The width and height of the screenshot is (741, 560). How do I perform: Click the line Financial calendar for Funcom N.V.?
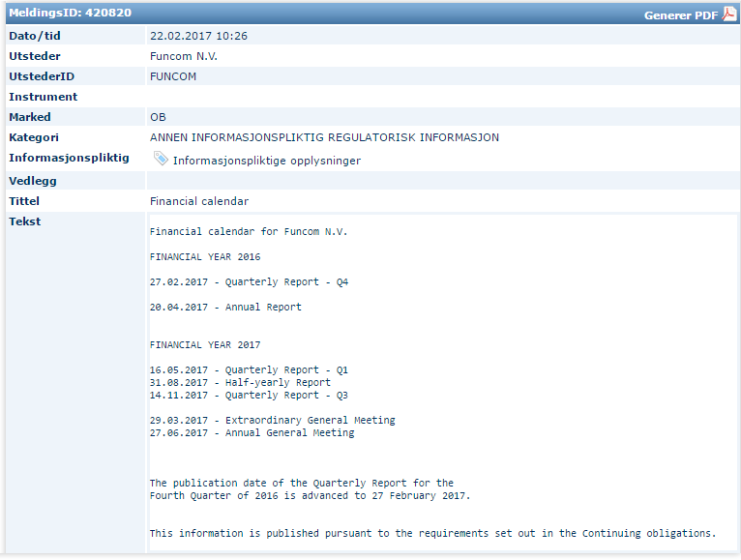click(x=249, y=231)
